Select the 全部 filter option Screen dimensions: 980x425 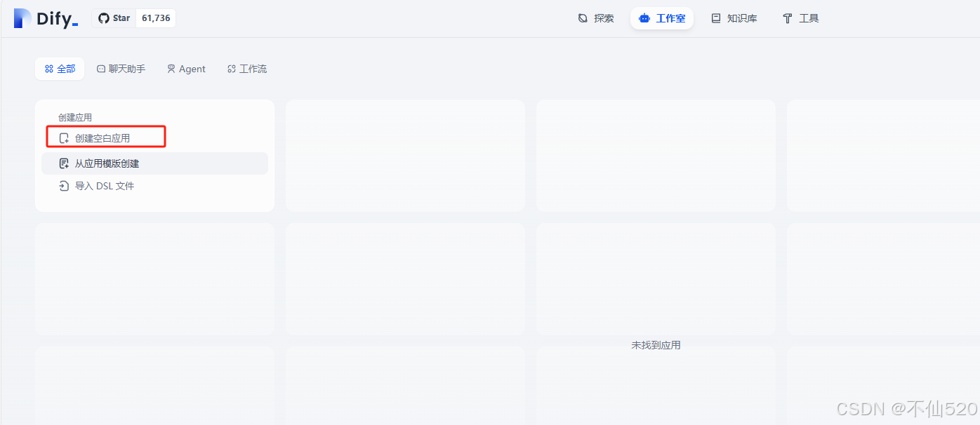pyautogui.click(x=60, y=68)
